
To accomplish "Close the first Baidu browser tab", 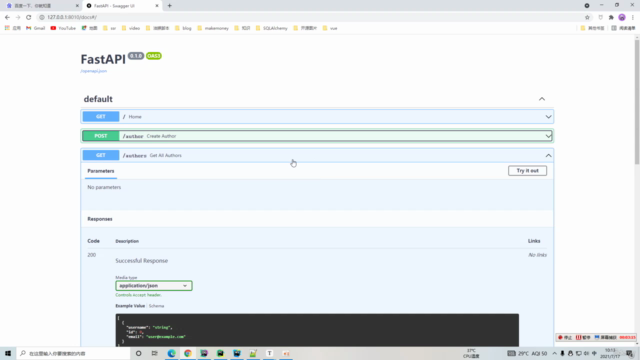I will point(77,6).
